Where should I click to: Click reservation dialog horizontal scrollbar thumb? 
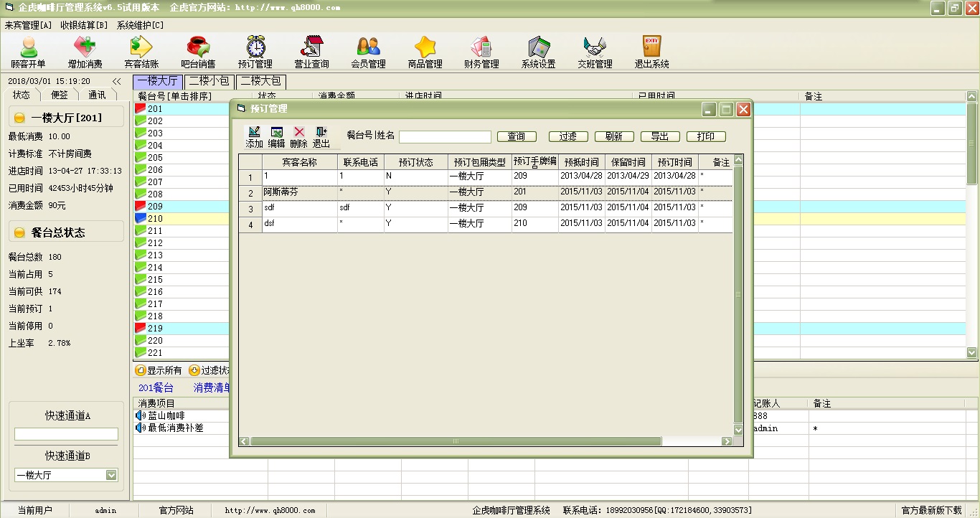click(x=456, y=441)
